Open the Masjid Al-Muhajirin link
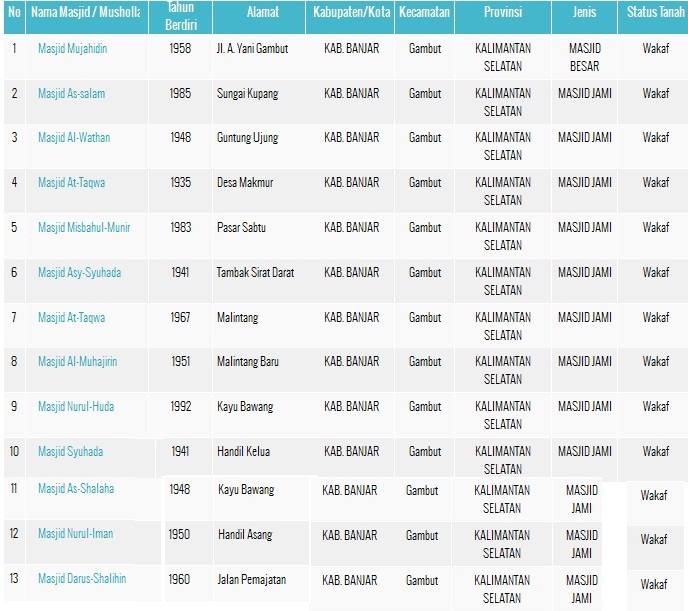The width and height of the screenshot is (688, 611). coord(78,361)
